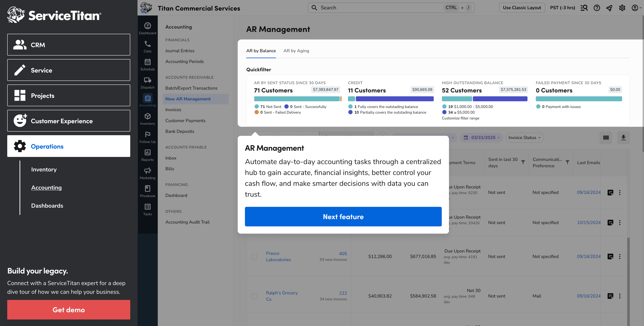Open Customer Payments in accounting menu

pos(185,120)
